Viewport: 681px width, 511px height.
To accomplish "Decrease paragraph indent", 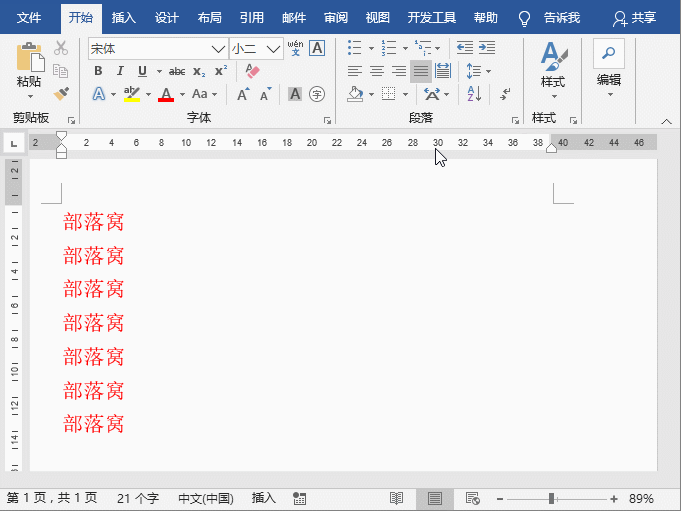I will (465, 47).
